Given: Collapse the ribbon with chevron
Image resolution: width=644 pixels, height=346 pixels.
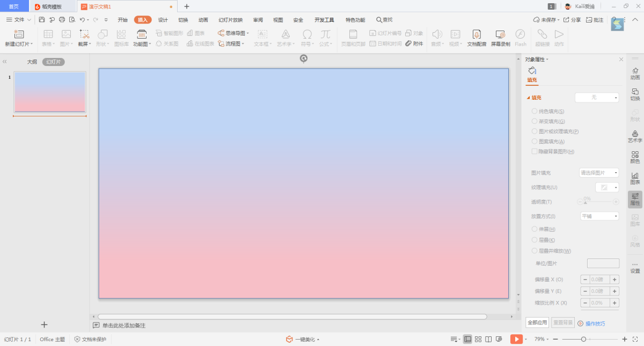Looking at the screenshot, I should click(x=634, y=20).
